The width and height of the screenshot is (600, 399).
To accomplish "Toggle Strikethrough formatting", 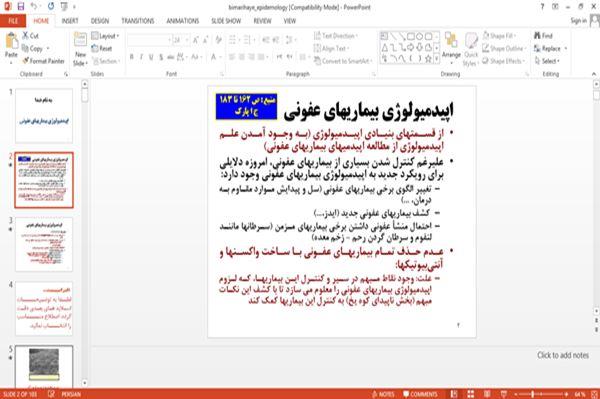I will 171,57.
